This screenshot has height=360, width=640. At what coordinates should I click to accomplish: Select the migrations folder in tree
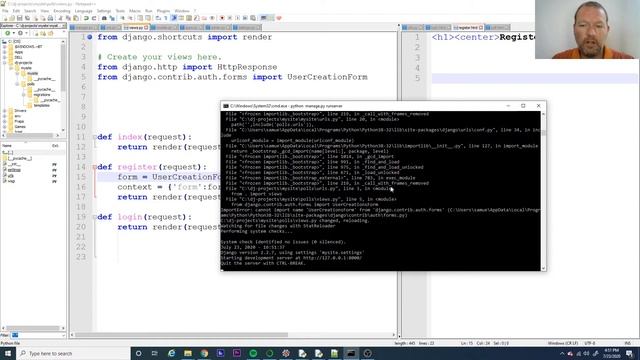tap(42, 95)
